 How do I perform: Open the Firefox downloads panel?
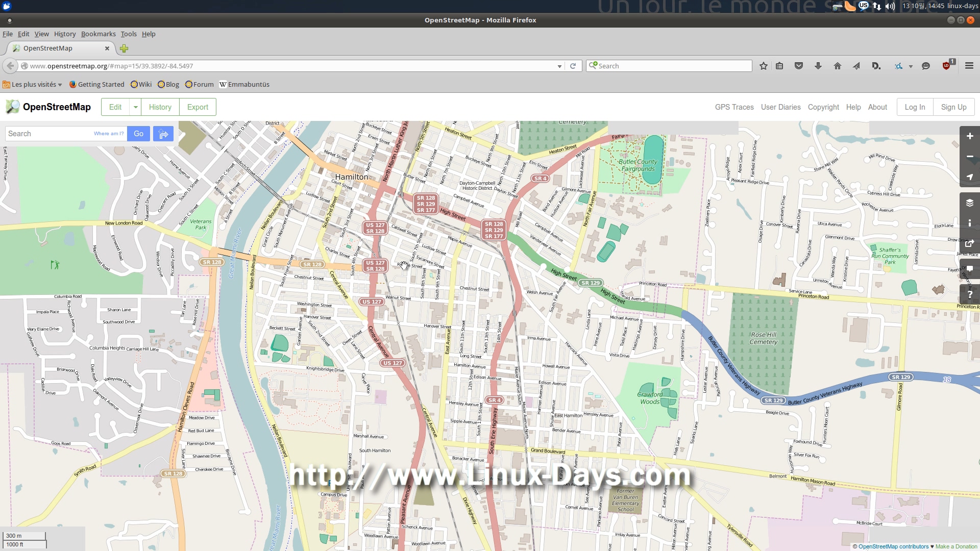click(x=818, y=66)
